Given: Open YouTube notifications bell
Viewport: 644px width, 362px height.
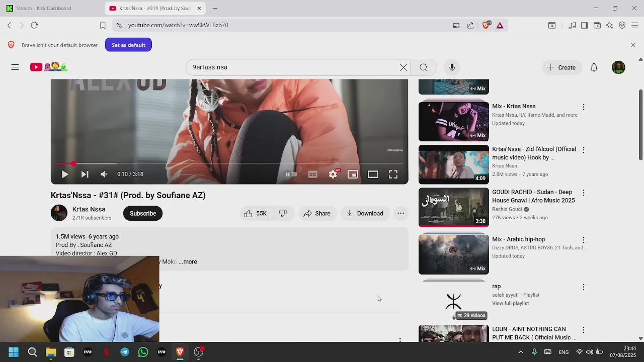Looking at the screenshot, I should pyautogui.click(x=594, y=67).
